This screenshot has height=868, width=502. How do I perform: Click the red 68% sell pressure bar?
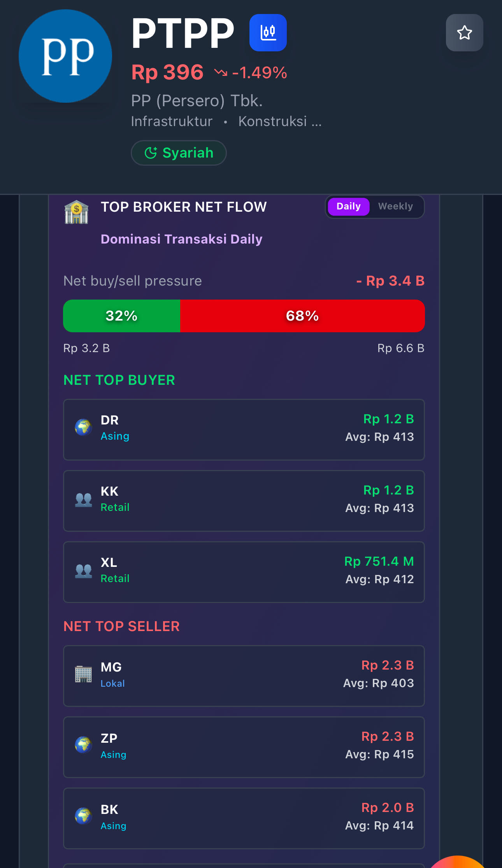pos(302,316)
